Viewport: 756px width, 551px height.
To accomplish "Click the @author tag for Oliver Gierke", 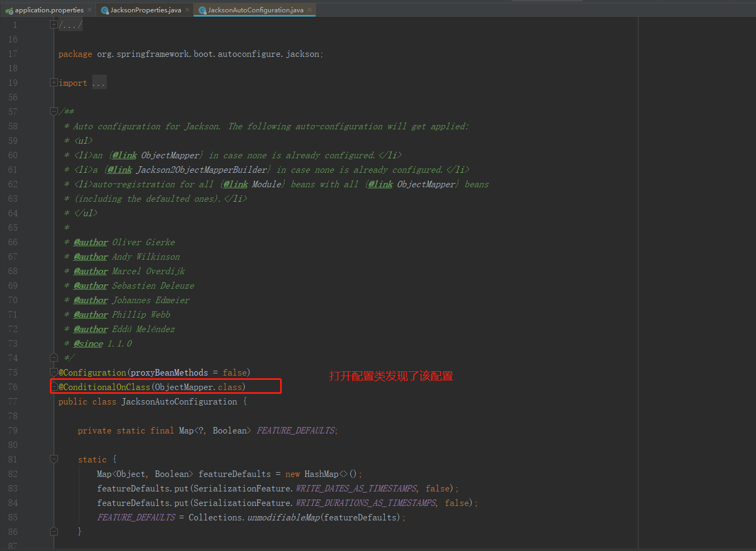I will point(91,242).
